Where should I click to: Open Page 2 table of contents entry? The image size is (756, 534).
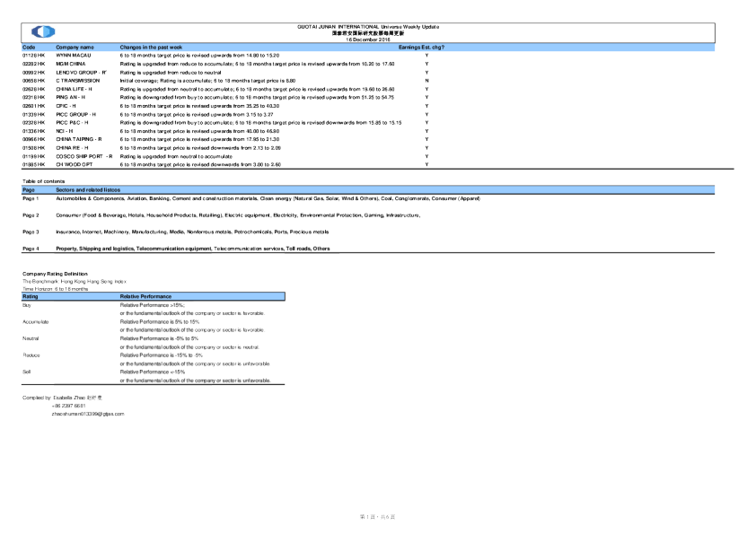pyautogui.click(x=30, y=215)
